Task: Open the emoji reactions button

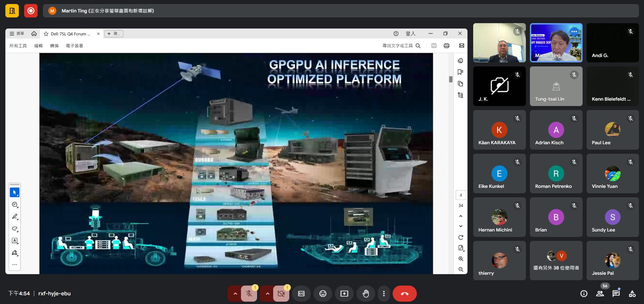Action: tap(323, 294)
